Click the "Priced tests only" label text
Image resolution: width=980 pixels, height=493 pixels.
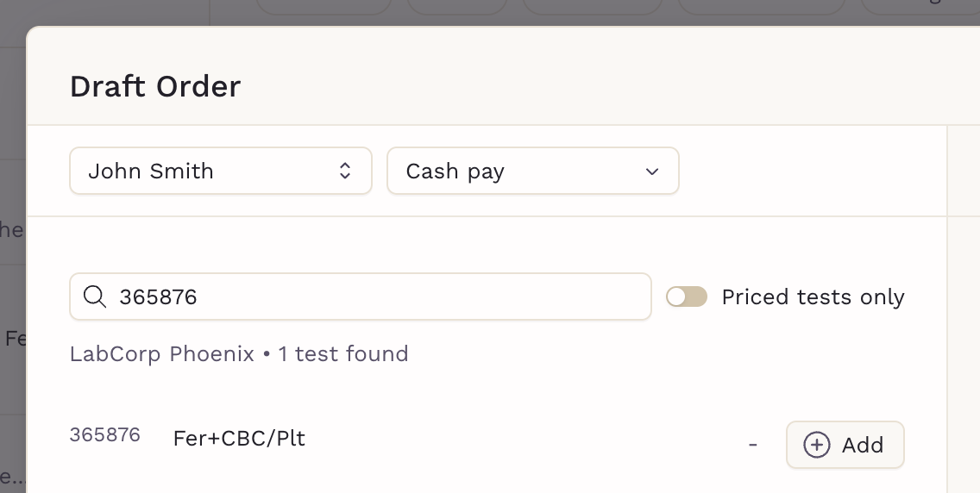pos(814,297)
